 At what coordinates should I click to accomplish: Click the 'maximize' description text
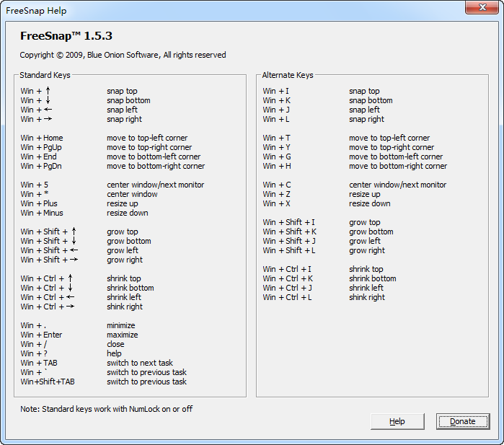tap(123, 335)
